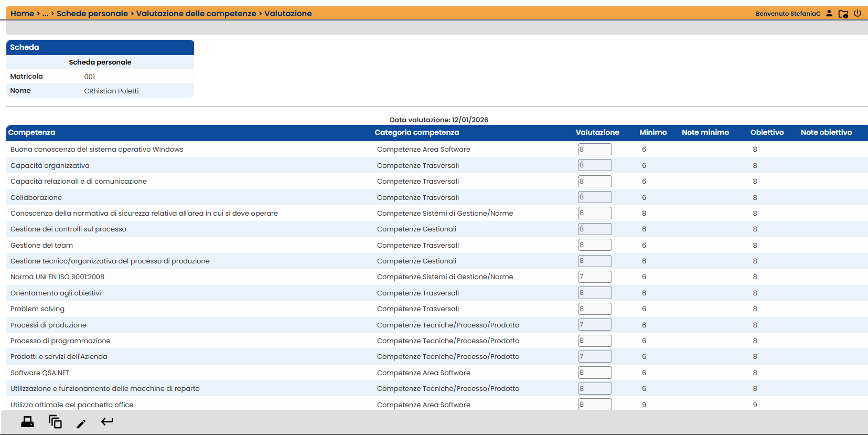Viewport: 868px width, 435px height.
Task: Click the power logout icon
Action: point(858,13)
